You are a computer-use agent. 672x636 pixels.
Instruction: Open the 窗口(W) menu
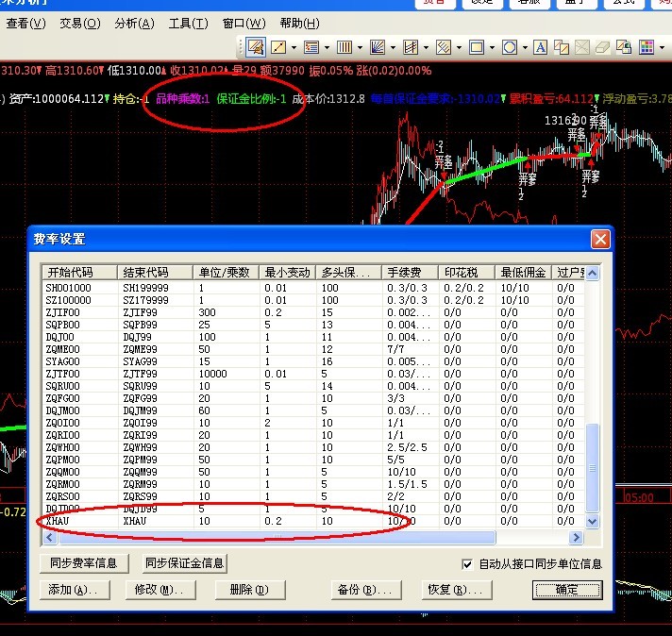click(244, 24)
